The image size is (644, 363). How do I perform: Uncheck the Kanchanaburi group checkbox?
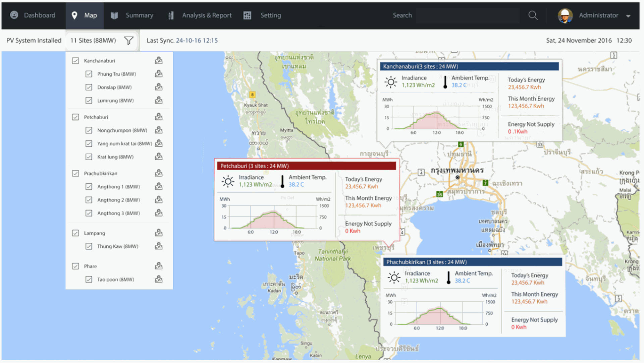[75, 60]
